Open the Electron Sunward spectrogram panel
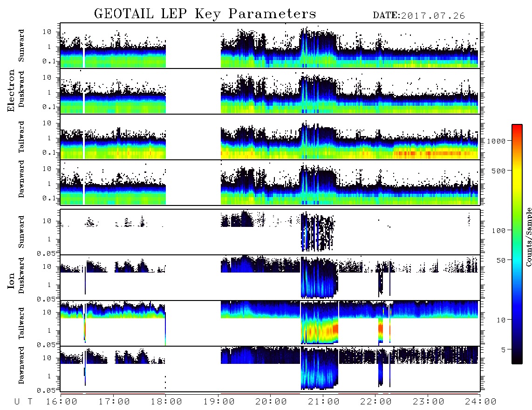This screenshot has width=532, height=410. point(270,46)
